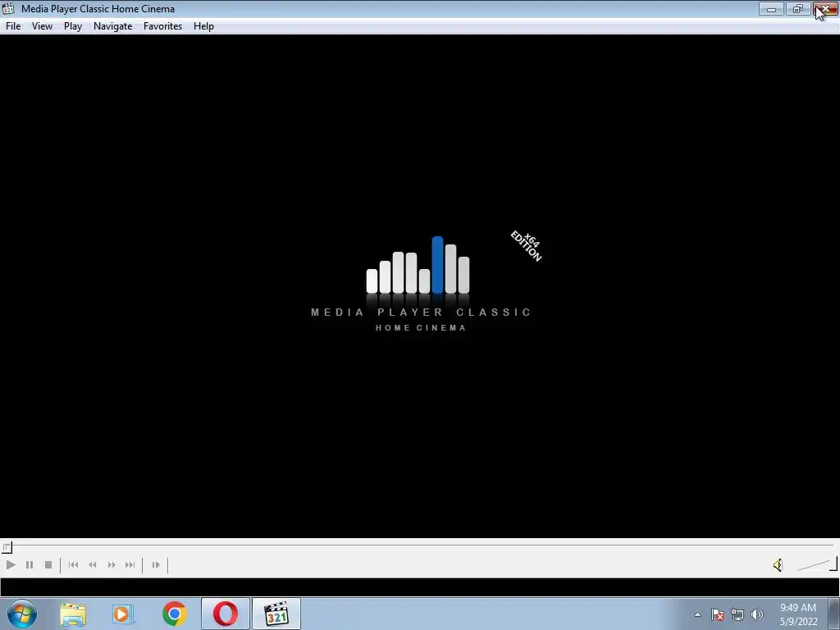
Task: Click the seek bar thumb
Action: tap(7, 547)
